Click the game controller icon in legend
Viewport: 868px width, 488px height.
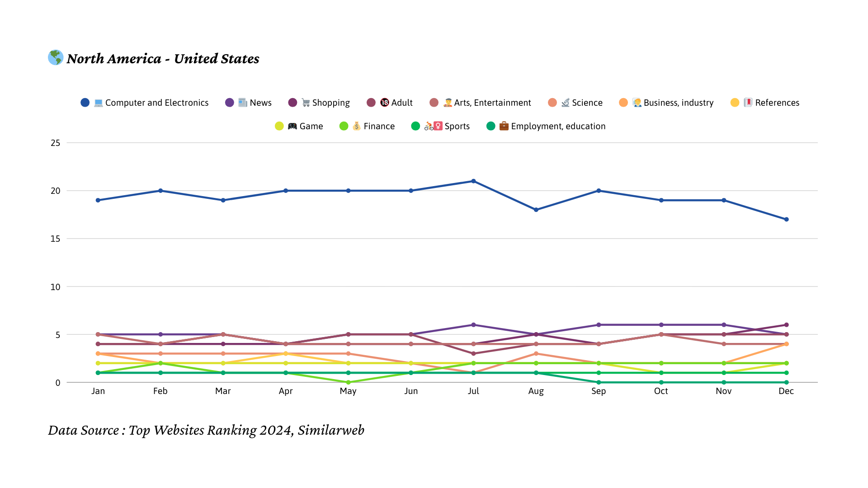tap(292, 127)
